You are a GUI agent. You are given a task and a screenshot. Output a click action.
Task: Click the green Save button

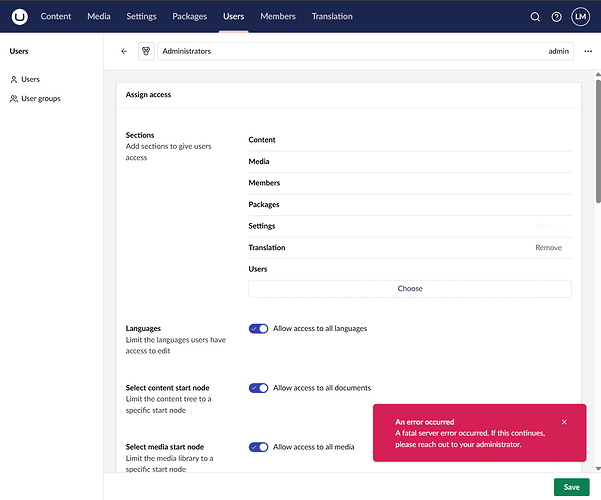click(571, 487)
